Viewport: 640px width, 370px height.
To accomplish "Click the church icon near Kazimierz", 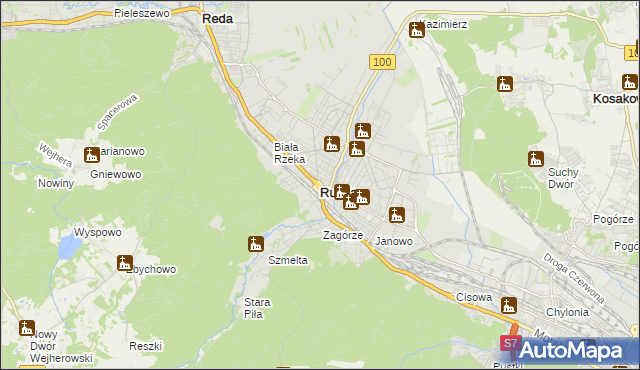I will point(417,30).
